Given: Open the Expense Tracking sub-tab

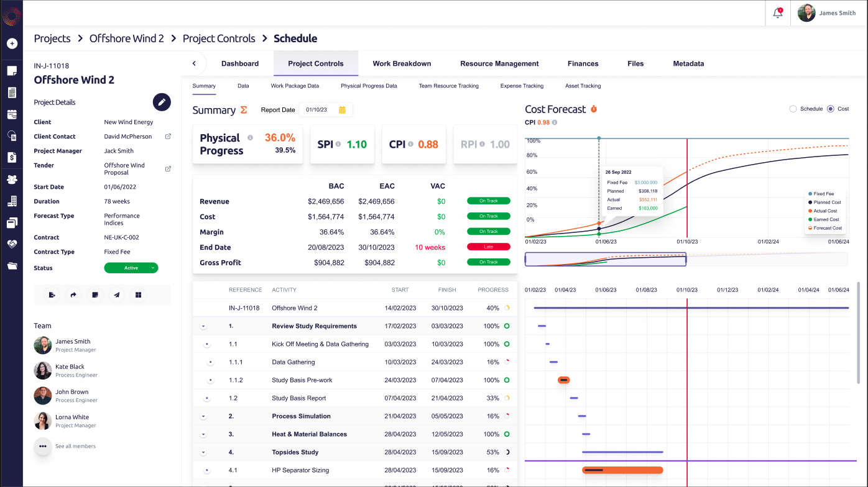Looking at the screenshot, I should [x=522, y=86].
